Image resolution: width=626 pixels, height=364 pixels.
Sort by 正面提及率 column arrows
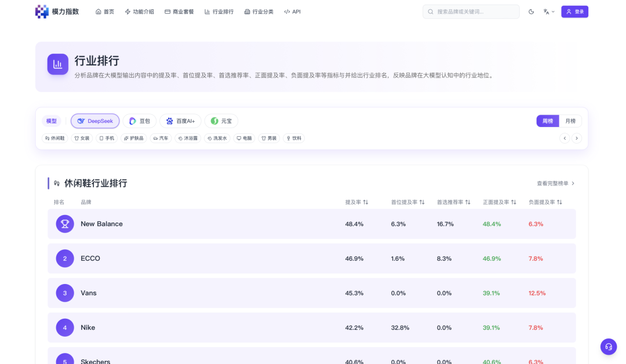click(514, 202)
